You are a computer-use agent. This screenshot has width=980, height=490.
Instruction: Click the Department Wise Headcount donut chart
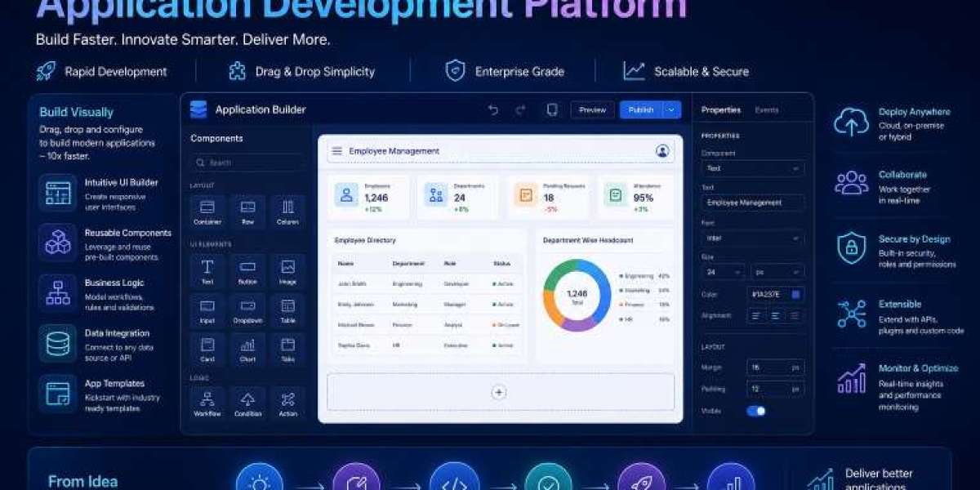coord(577,295)
